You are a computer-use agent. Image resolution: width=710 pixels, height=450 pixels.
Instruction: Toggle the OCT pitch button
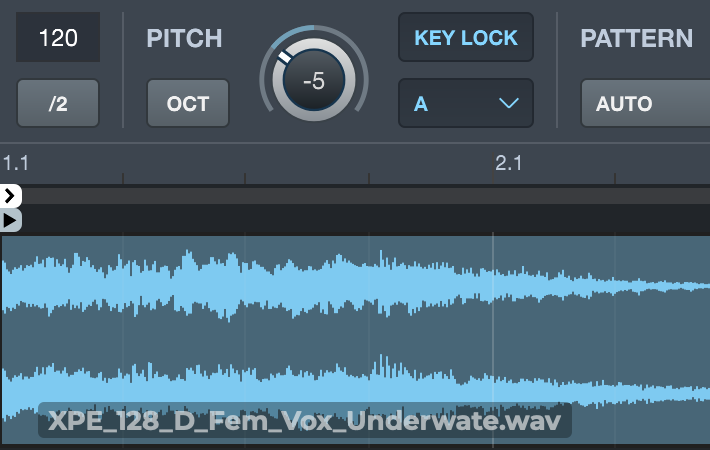(x=188, y=103)
